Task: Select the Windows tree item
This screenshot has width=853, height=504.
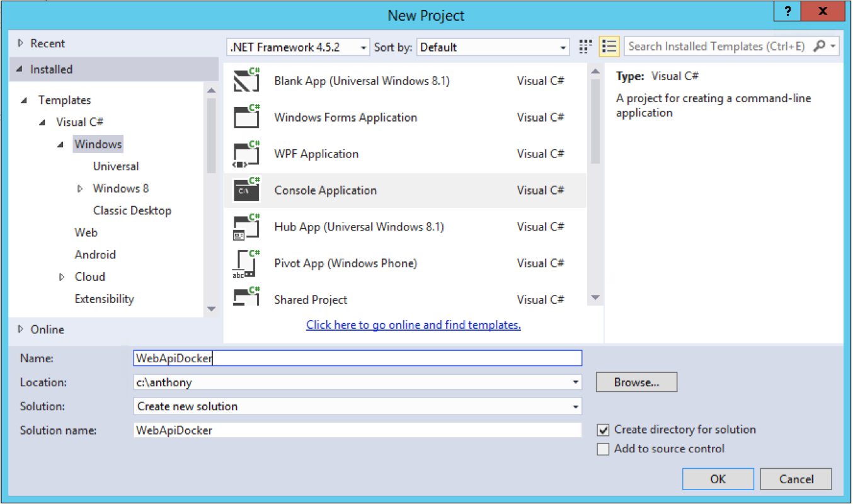Action: pos(98,144)
